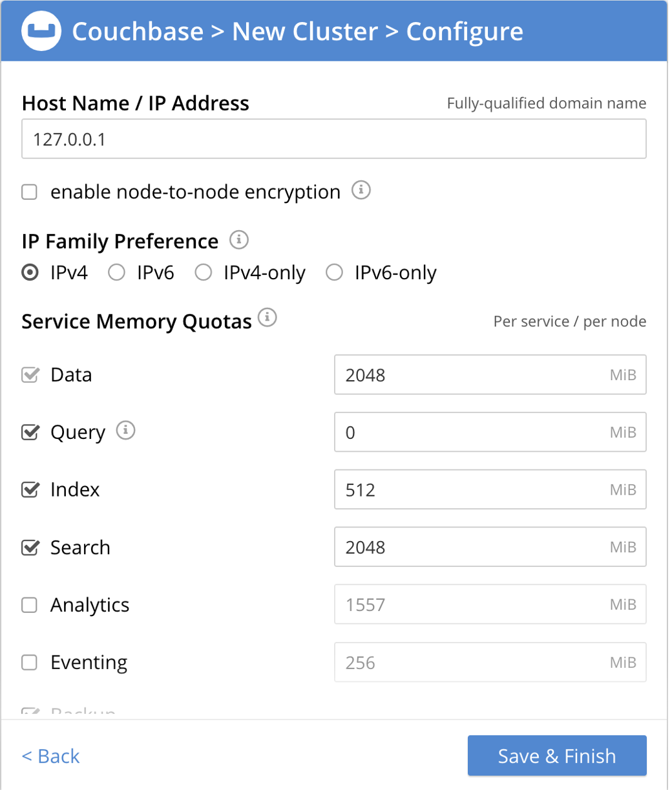Click the IP Family Preference info icon
This screenshot has height=790, width=672.
pos(240,240)
